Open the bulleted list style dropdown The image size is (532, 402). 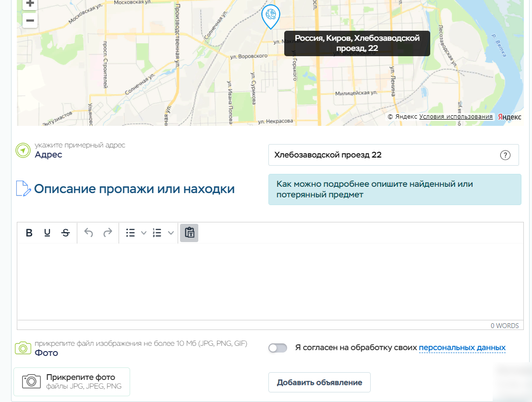[x=144, y=233]
